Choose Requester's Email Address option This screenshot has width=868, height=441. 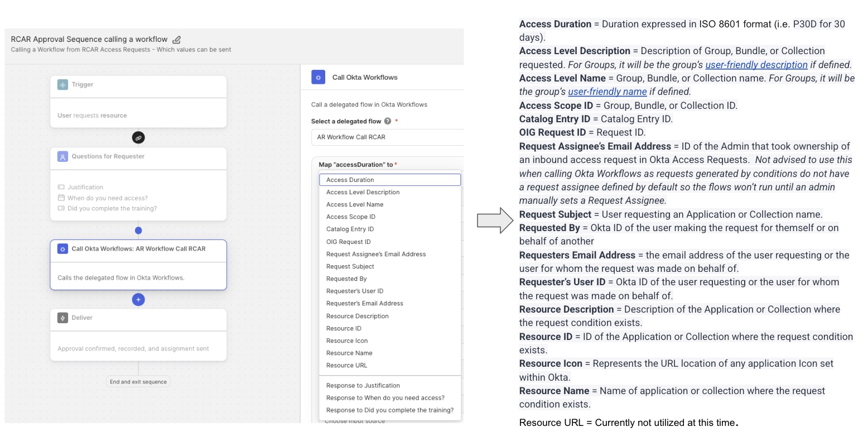364,304
